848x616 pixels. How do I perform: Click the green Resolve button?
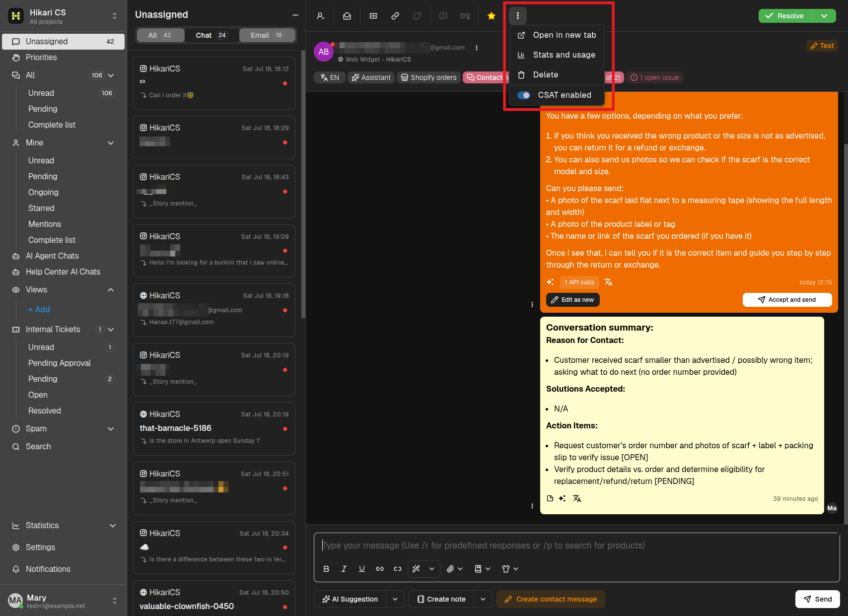click(x=785, y=16)
